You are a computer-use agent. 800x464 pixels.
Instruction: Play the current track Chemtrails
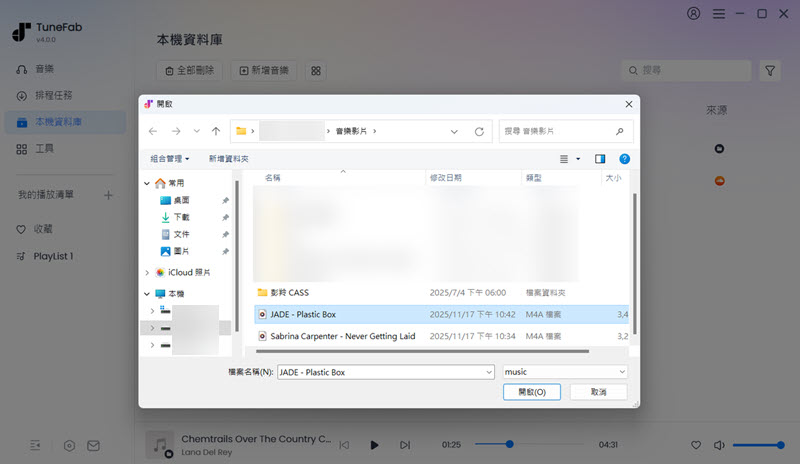tap(374, 445)
